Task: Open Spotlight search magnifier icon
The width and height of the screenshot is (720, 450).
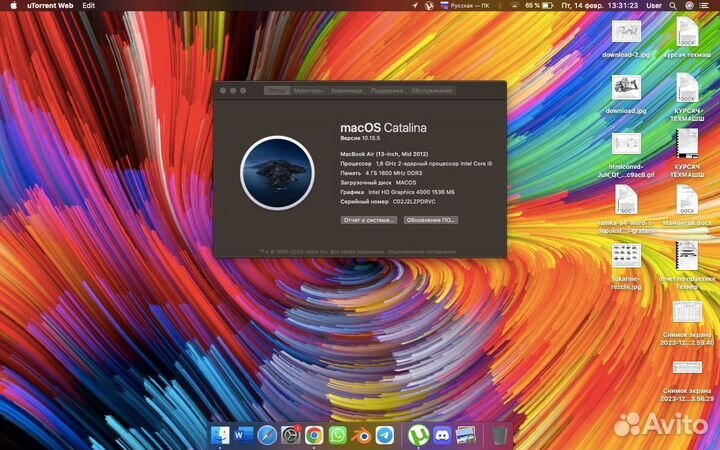Action: point(673,6)
